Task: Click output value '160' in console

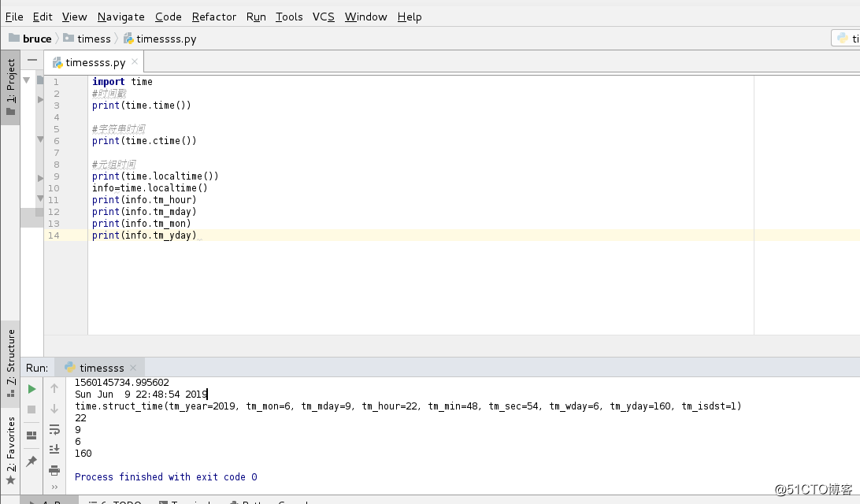Action: [x=83, y=454]
